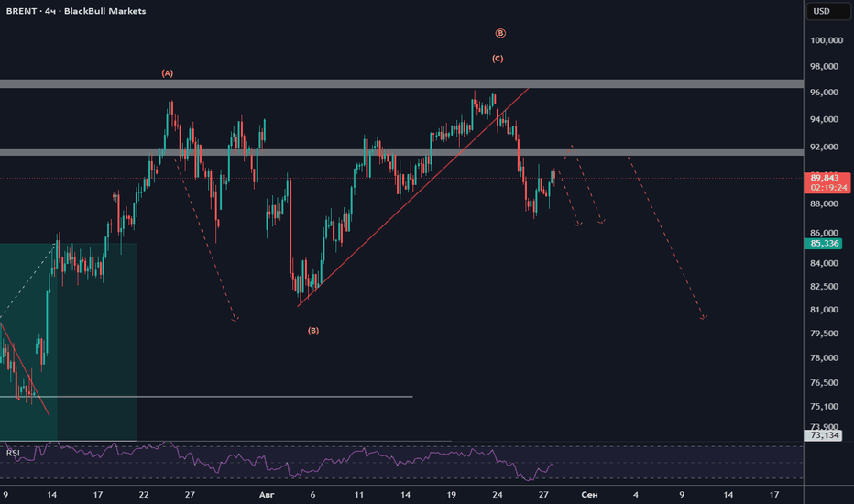Select the (A) wave label
The height and width of the screenshot is (504, 854).
click(167, 73)
